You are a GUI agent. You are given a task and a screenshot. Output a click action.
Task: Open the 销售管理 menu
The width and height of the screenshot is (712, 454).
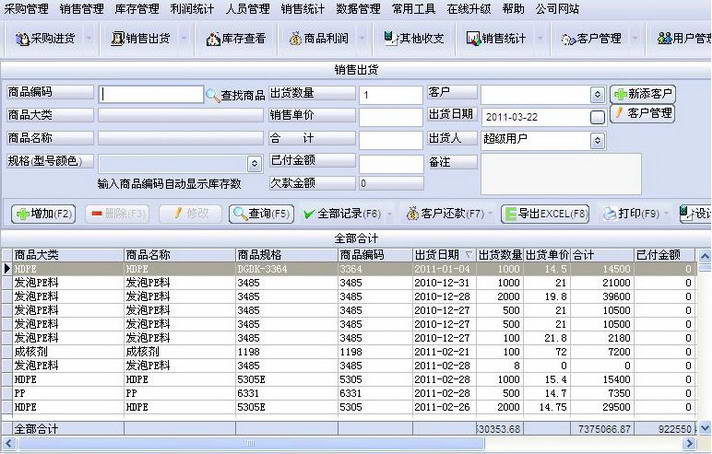pyautogui.click(x=82, y=9)
